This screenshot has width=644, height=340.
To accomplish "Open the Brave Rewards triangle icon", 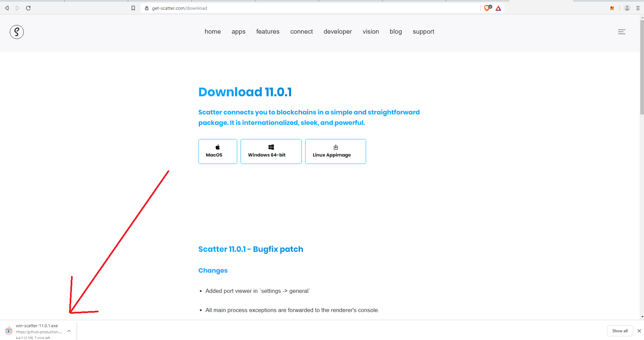I will pos(498,8).
